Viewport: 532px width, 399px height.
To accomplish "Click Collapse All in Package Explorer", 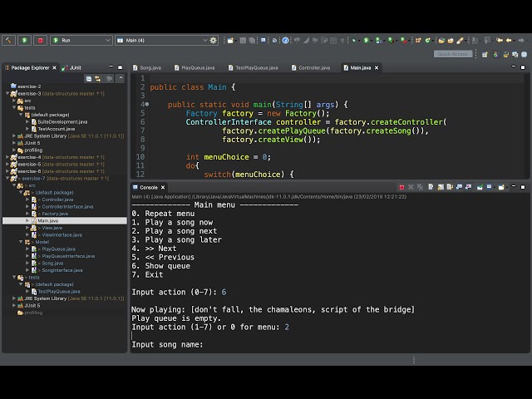I will pyautogui.click(x=89, y=79).
